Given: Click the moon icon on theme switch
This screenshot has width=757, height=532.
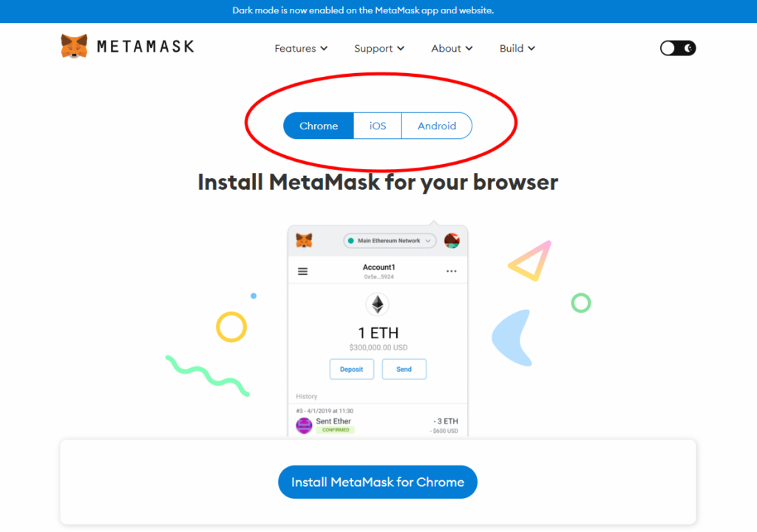Looking at the screenshot, I should tap(688, 48).
